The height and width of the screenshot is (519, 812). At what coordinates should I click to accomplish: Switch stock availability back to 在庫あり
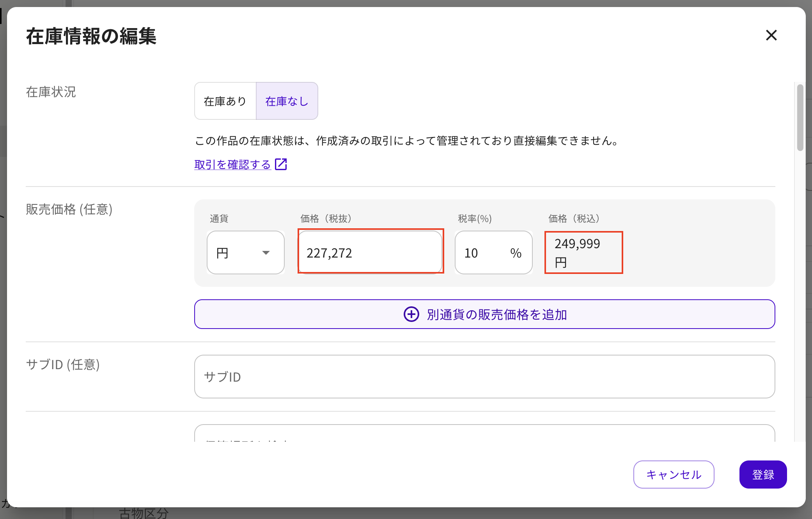[225, 101]
